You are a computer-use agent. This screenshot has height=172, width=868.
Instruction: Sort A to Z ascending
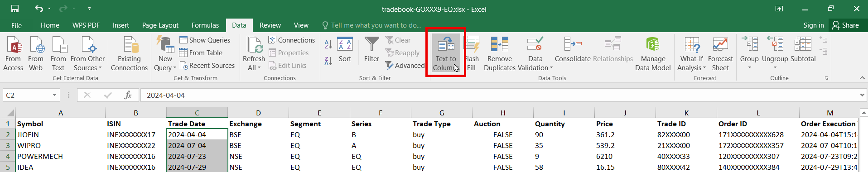tap(328, 44)
